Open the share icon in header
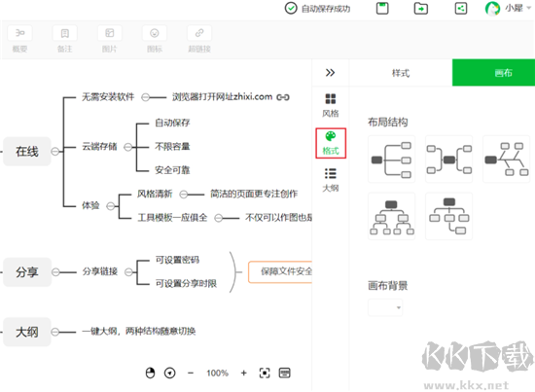535x392 pixels. (x=461, y=8)
